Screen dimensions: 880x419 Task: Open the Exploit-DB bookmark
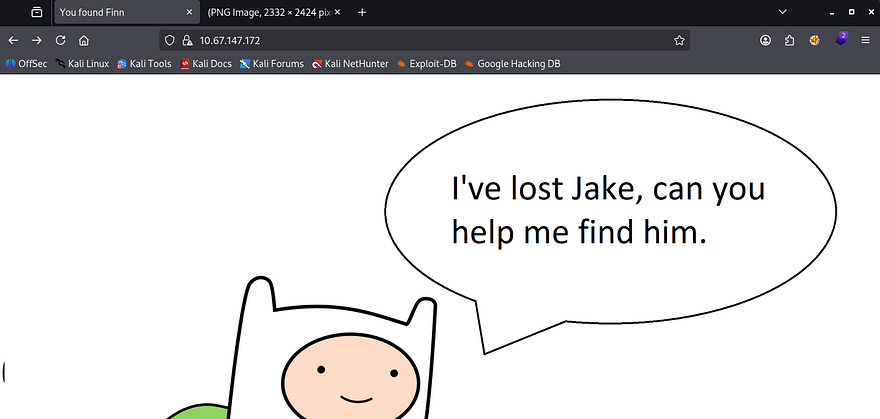[427, 64]
